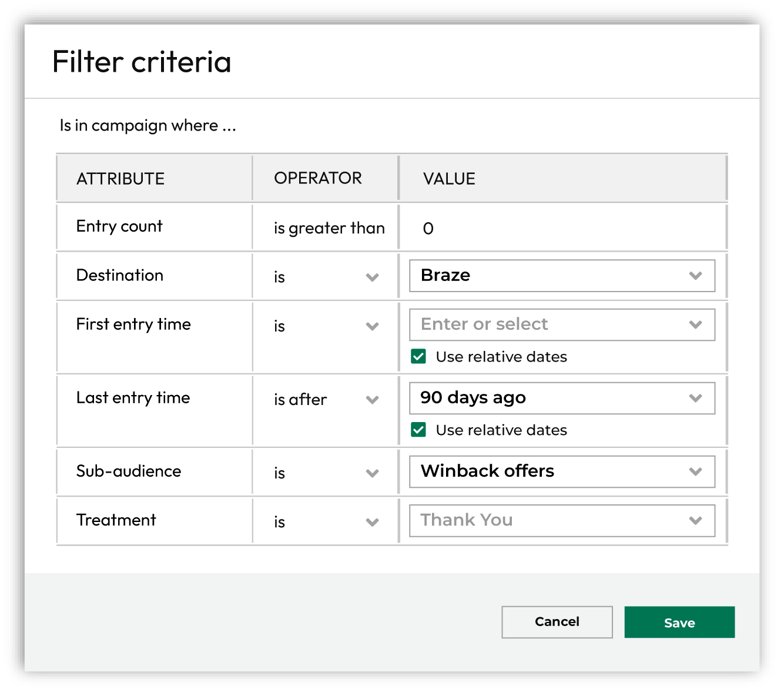This screenshot has height=696, width=784.
Task: Open the 'Thank You' treatment value dropdown
Action: (x=562, y=520)
